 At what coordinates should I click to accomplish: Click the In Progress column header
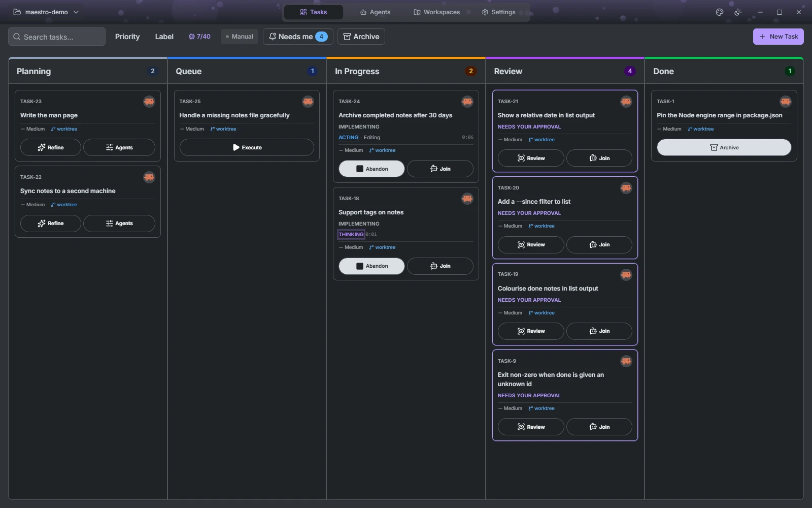(x=406, y=71)
